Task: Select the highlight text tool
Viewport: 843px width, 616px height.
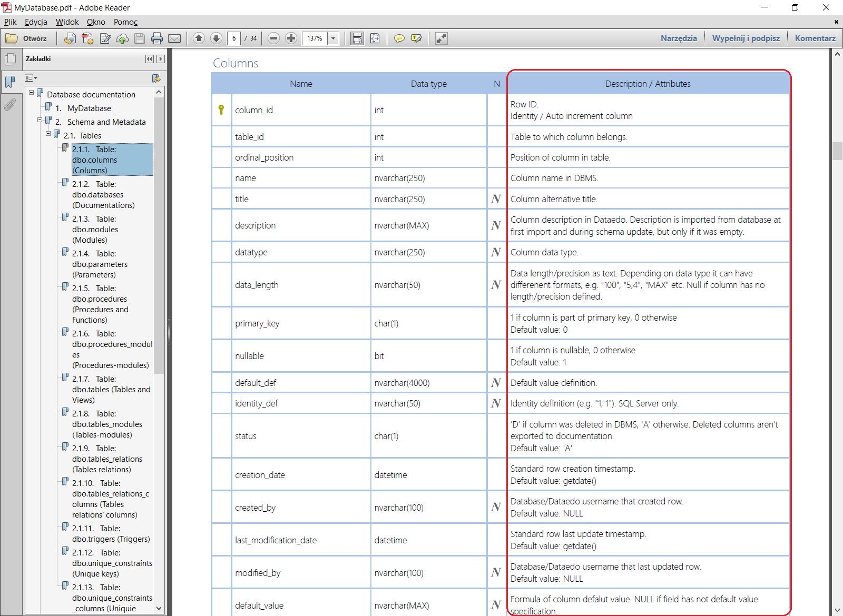Action: tap(417, 38)
